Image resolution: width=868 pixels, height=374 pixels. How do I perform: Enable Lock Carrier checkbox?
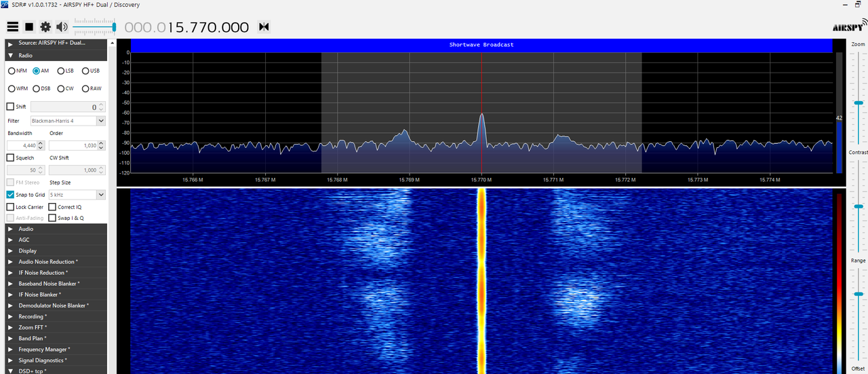point(10,207)
